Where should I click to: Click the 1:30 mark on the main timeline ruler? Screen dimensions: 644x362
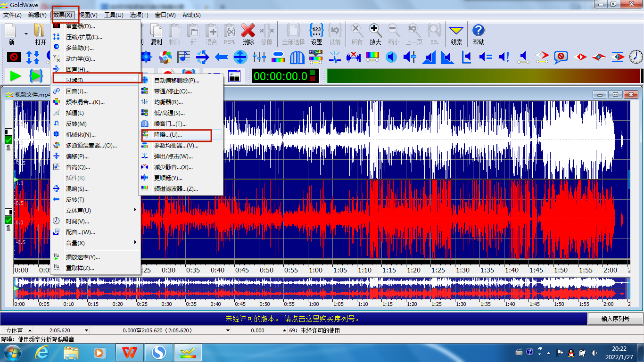coord(462,270)
